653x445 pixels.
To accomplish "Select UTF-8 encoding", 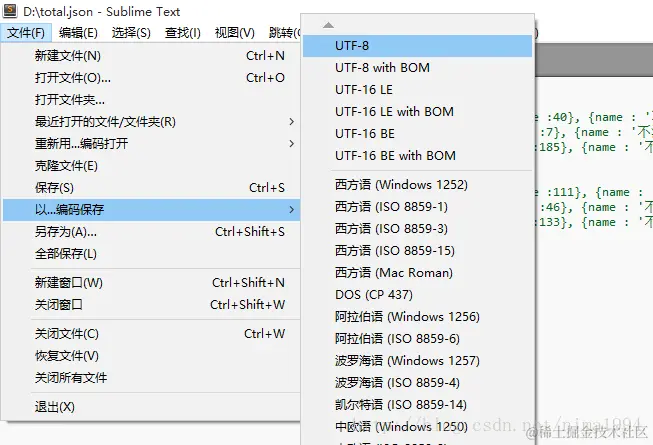I will (417, 45).
